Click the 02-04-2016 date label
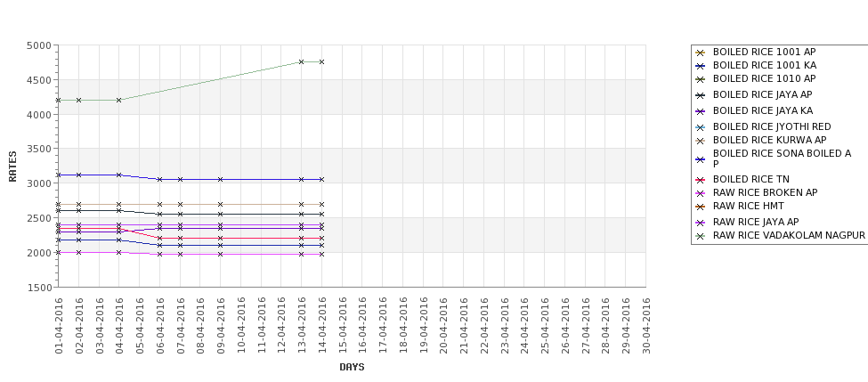868x382 pixels. (78, 326)
